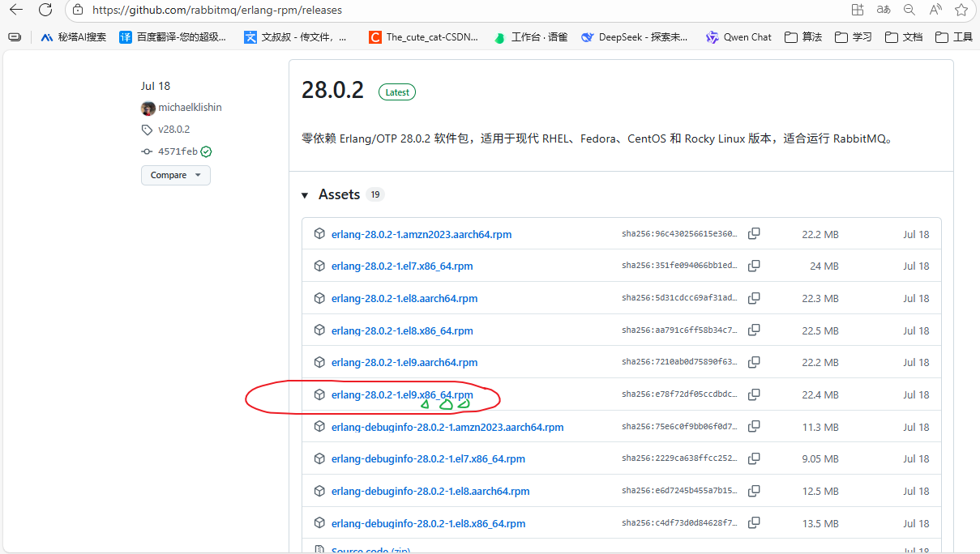The height and width of the screenshot is (554, 980).
Task: Open the DeepSeek bookmark
Action: (x=635, y=37)
